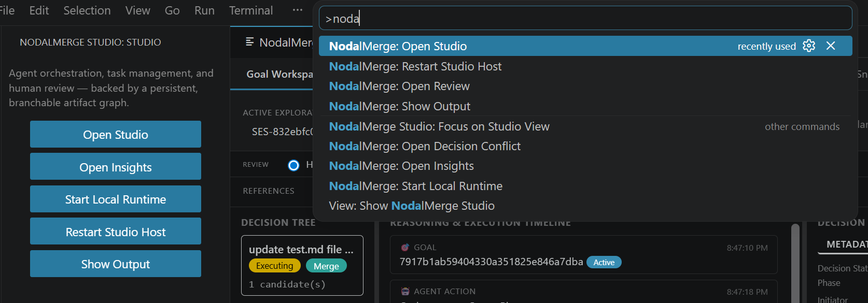Click the Open Insights sidebar button
Screen dimensions: 868x303
(x=116, y=167)
